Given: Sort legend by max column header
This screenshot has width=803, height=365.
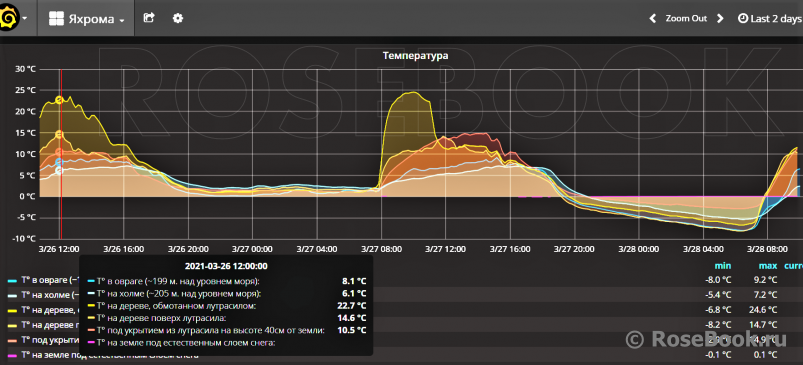Looking at the screenshot, I should [x=768, y=266].
